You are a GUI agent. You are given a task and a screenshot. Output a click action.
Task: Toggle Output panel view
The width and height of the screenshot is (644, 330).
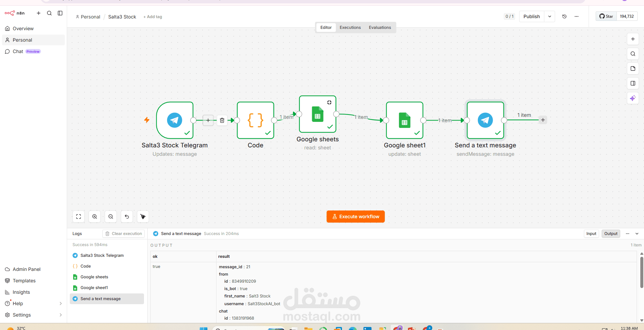click(611, 234)
